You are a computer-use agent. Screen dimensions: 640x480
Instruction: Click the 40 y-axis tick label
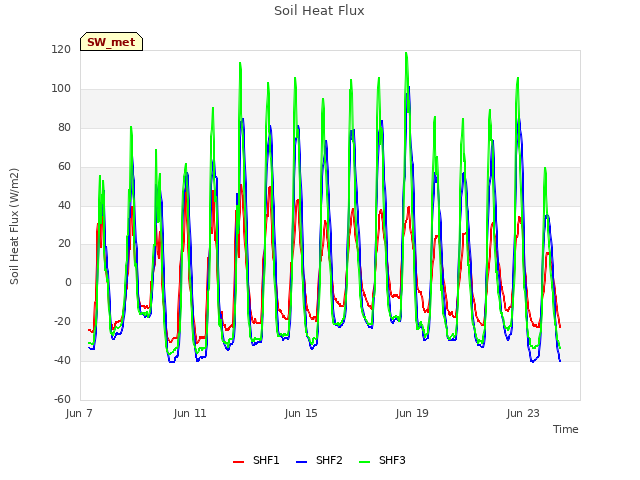[x=64, y=205]
